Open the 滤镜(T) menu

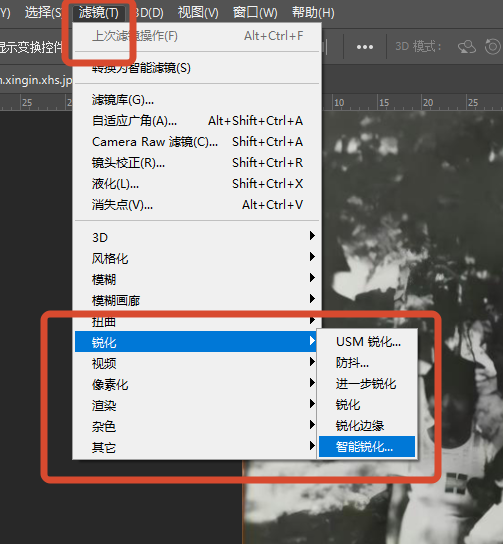click(x=99, y=13)
